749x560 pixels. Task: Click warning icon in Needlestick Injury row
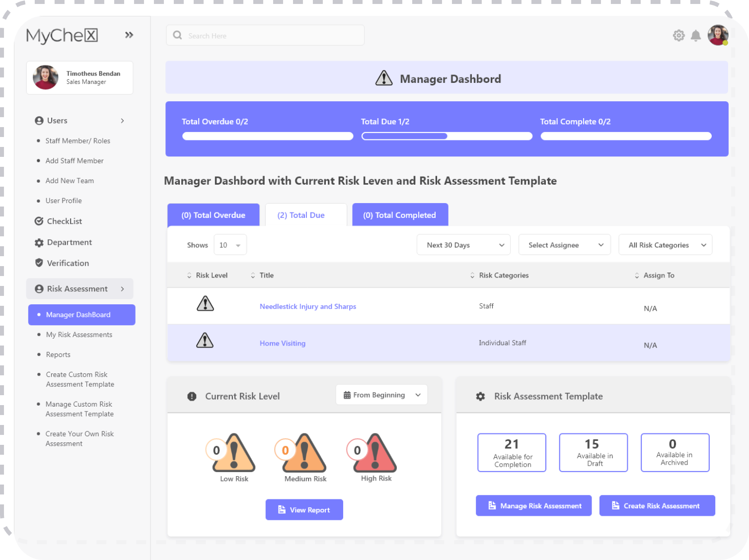click(x=205, y=304)
